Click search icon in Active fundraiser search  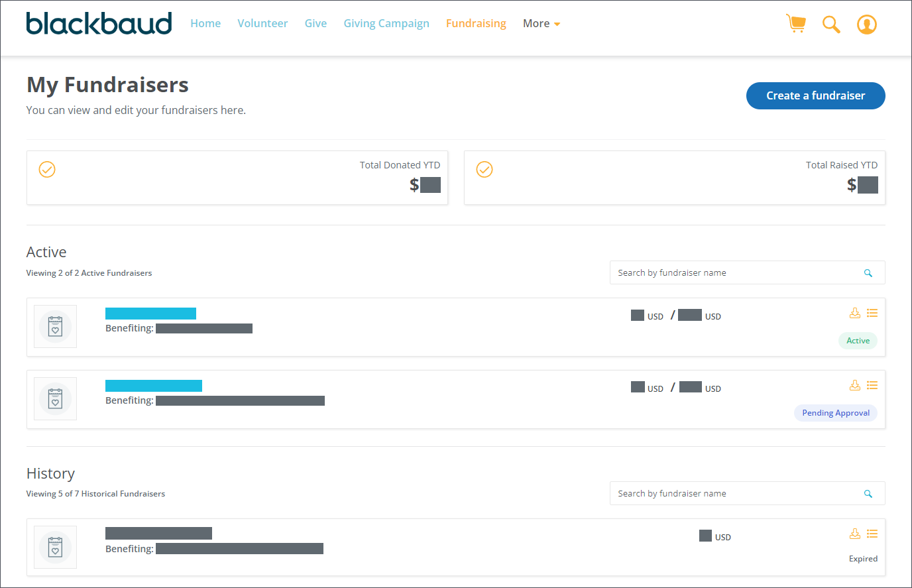(x=868, y=273)
